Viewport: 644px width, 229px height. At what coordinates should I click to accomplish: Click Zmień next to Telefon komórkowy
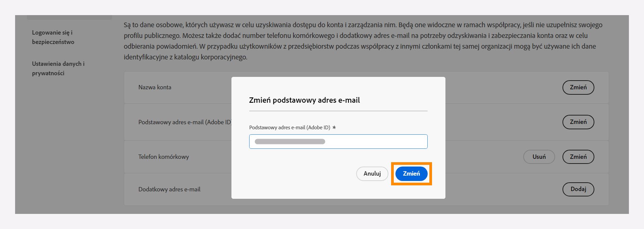click(578, 156)
